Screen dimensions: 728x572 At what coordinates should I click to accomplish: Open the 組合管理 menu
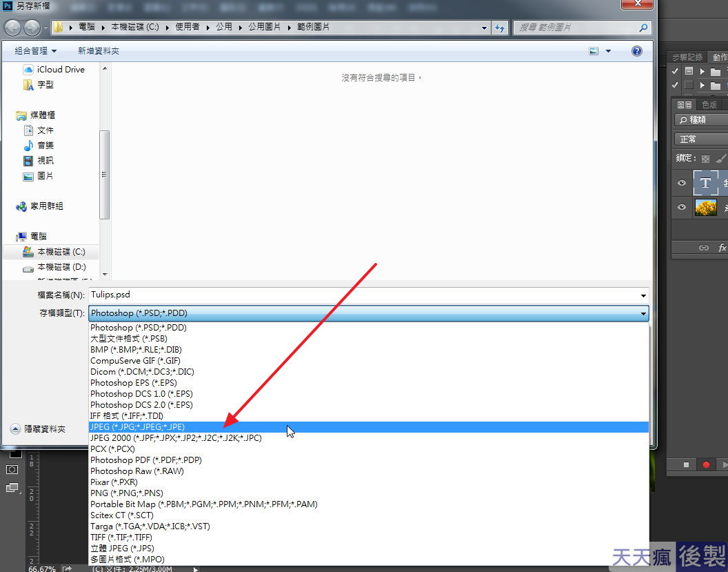[x=35, y=50]
